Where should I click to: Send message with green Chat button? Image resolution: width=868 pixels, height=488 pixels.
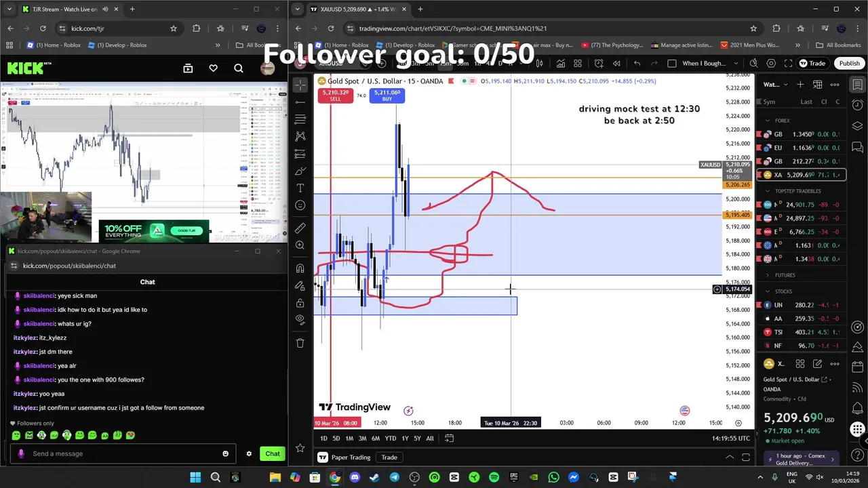(273, 453)
